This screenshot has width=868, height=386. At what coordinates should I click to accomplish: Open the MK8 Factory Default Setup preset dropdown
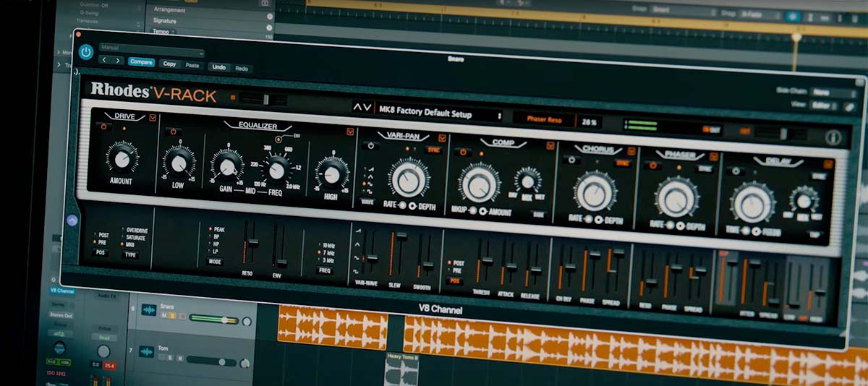(438, 114)
